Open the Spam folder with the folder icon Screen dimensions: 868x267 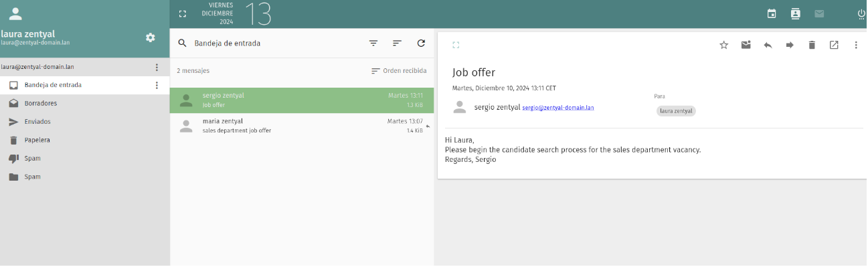pos(84,177)
